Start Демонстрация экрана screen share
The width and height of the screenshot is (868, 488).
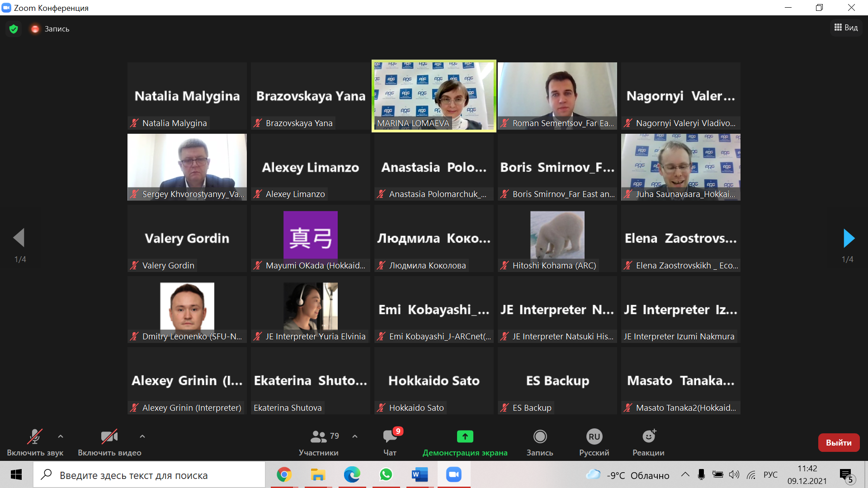pyautogui.click(x=465, y=443)
